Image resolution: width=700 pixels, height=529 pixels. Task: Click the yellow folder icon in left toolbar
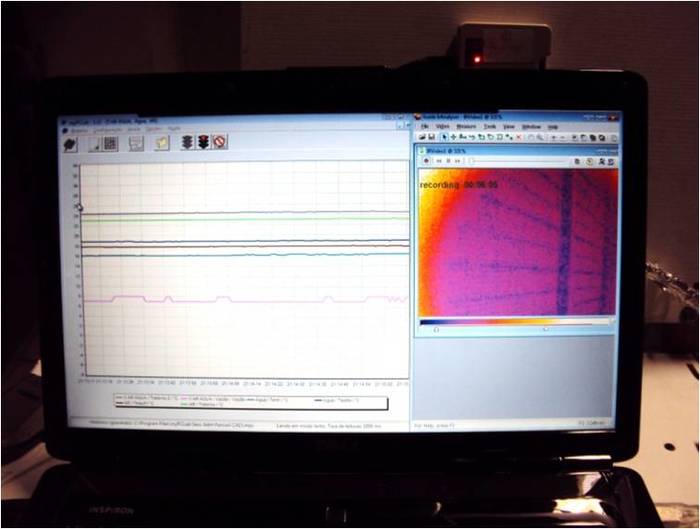point(162,143)
